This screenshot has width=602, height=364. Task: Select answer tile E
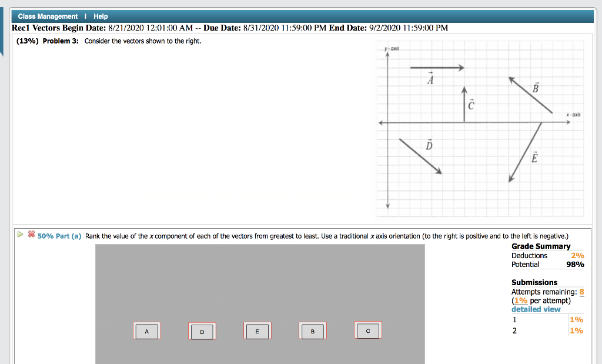pyautogui.click(x=257, y=330)
